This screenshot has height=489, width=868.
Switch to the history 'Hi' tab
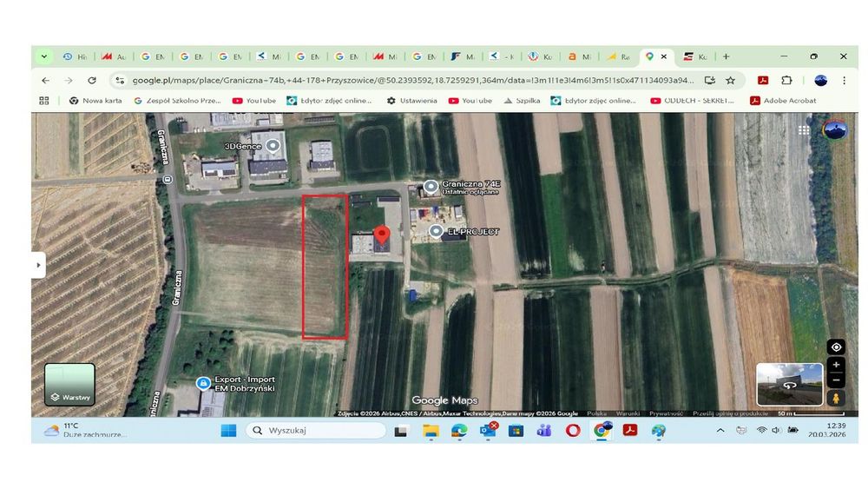click(x=75, y=56)
